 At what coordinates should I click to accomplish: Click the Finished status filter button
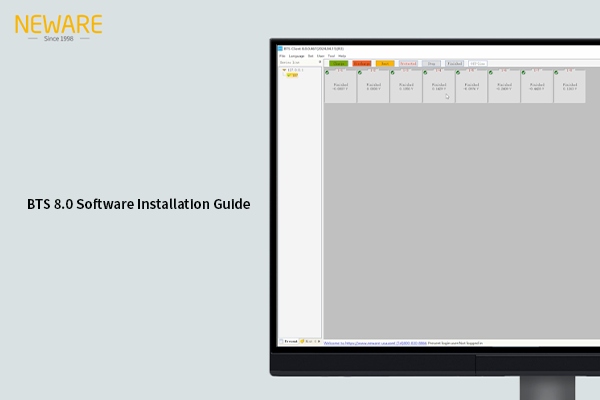pyautogui.click(x=454, y=63)
